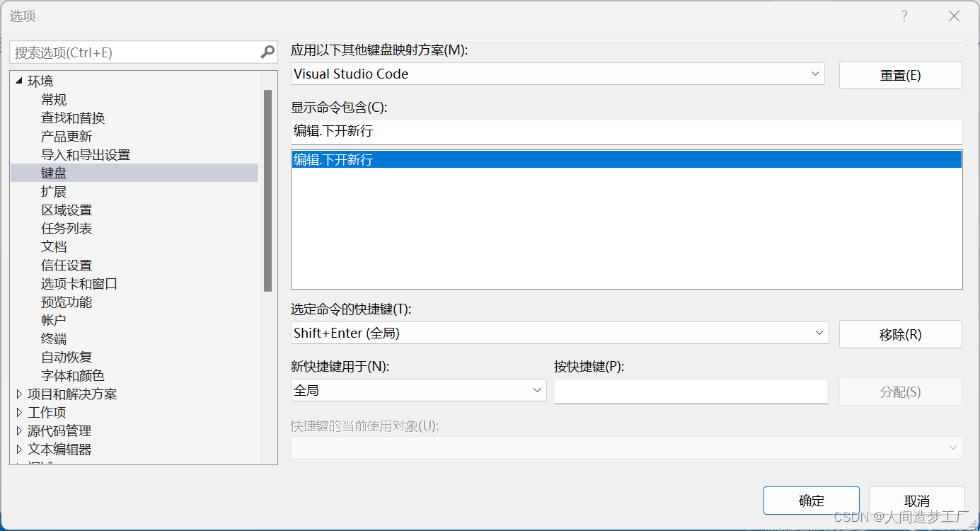
Task: Cancel with the 取消 button
Action: click(916, 501)
